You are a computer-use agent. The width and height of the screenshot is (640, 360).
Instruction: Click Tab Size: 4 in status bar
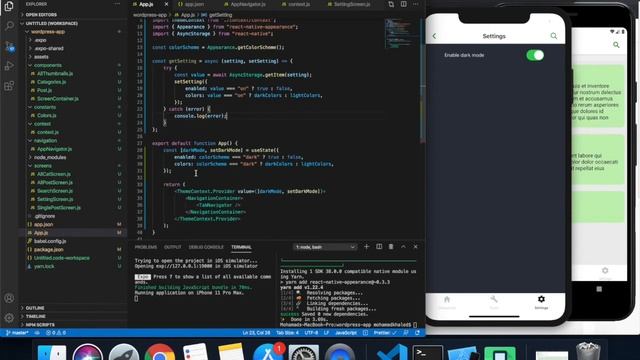coord(287,333)
